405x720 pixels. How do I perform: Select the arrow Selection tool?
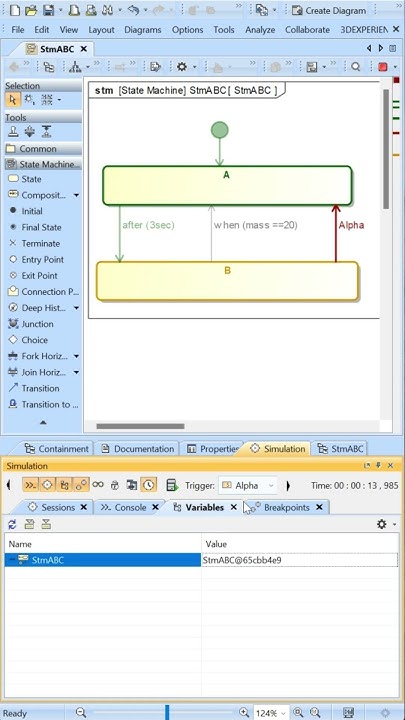point(12,99)
